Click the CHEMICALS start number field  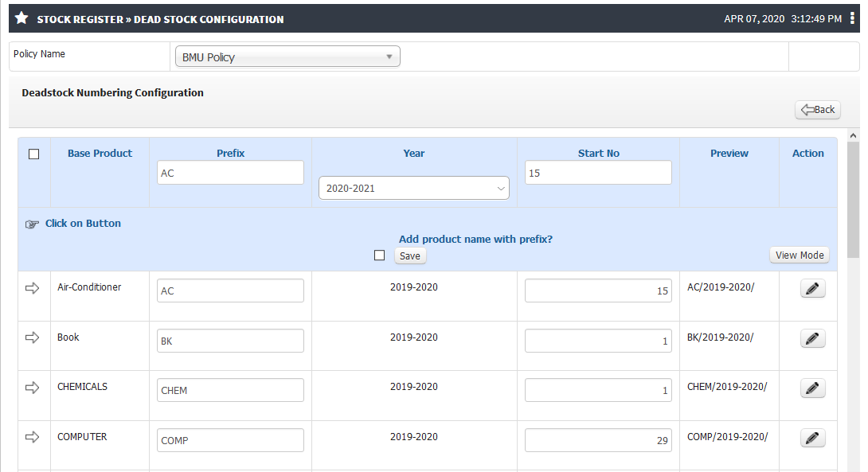tap(598, 390)
